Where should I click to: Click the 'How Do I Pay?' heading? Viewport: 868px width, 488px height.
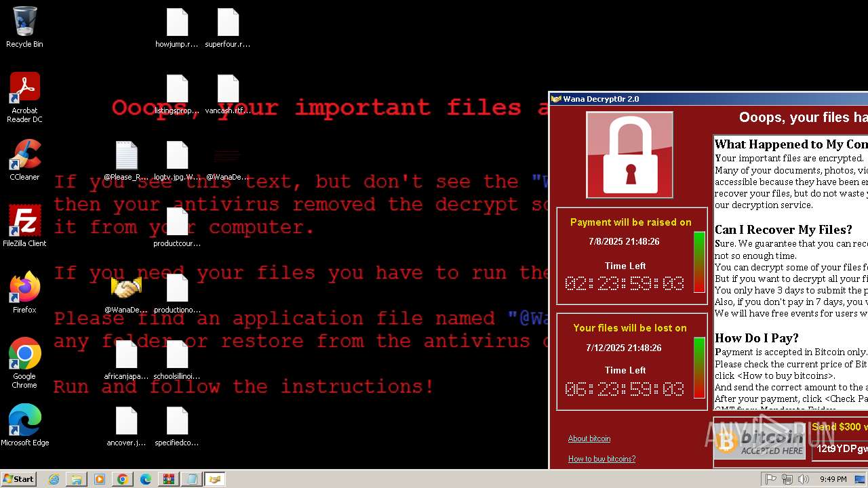pyautogui.click(x=757, y=338)
